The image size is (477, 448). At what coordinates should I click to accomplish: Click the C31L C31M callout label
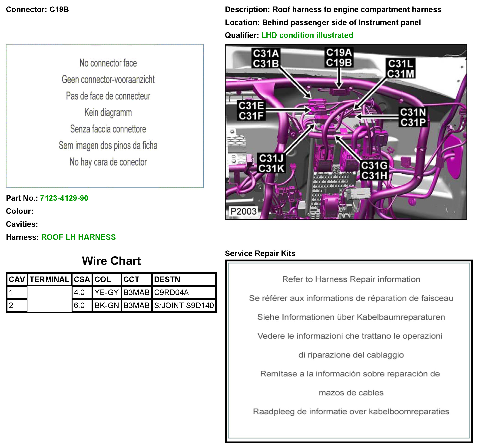click(x=401, y=69)
